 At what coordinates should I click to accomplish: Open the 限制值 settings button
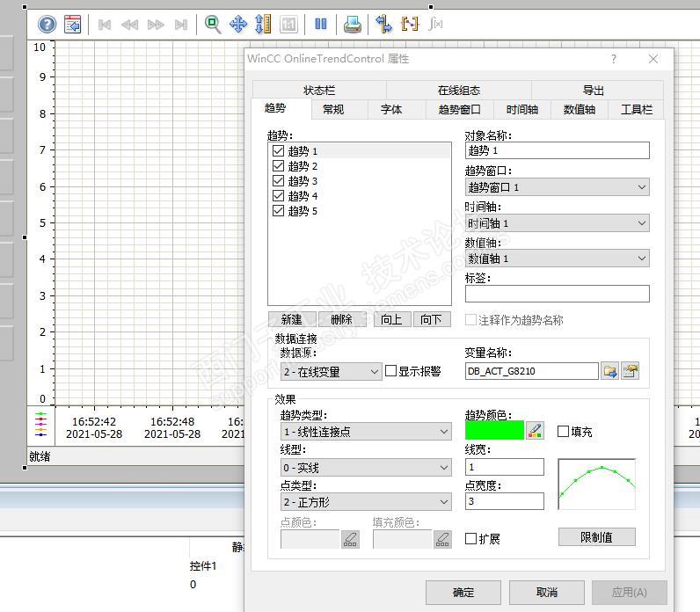pyautogui.click(x=596, y=537)
